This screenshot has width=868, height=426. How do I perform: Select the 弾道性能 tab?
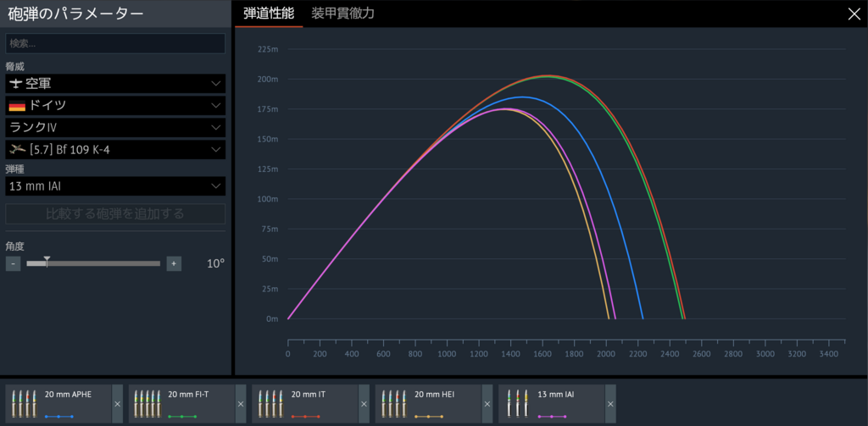click(x=269, y=14)
